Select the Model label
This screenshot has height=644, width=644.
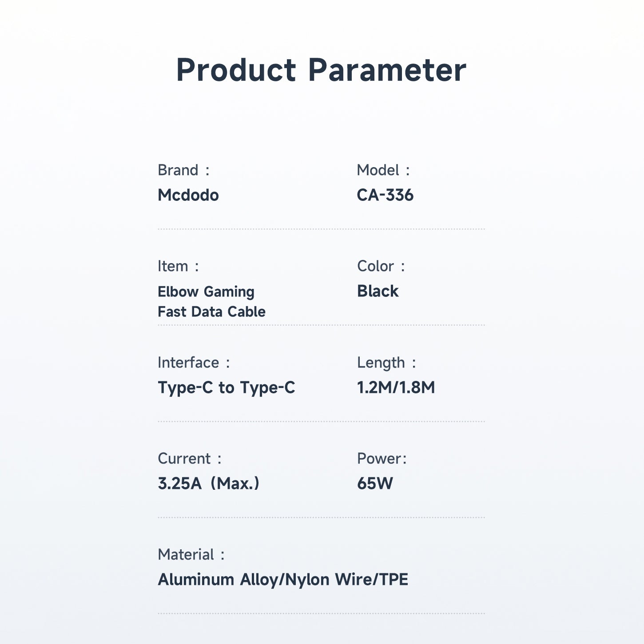pyautogui.click(x=383, y=170)
